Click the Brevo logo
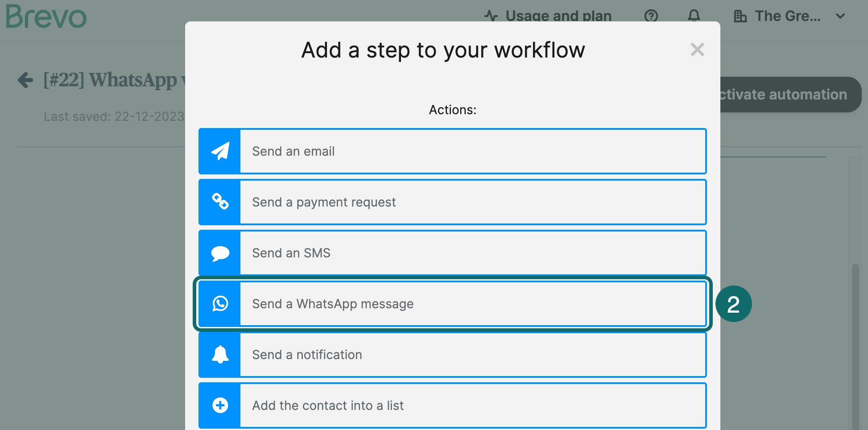 (46, 17)
